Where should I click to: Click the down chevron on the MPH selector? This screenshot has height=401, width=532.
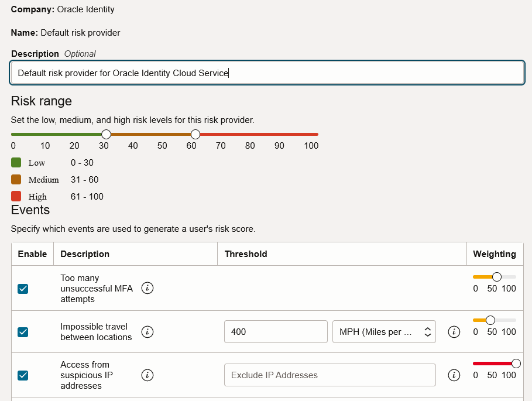(428, 334)
